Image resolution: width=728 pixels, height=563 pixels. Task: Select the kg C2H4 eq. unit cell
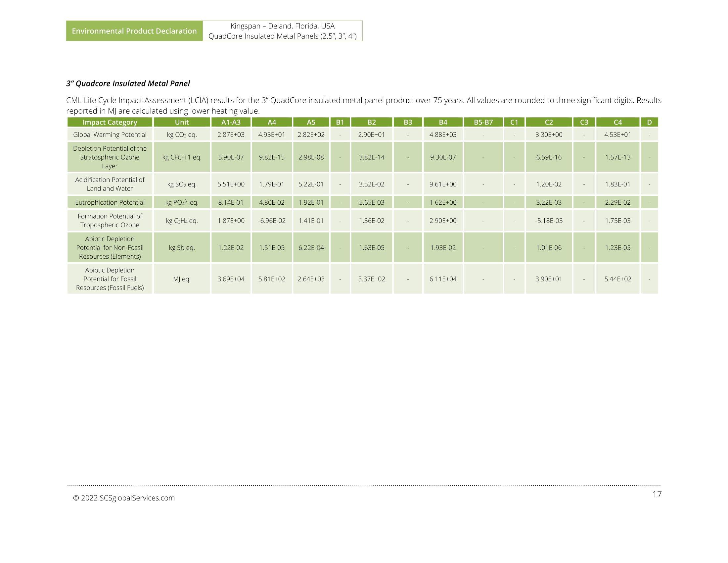coord(182,221)
